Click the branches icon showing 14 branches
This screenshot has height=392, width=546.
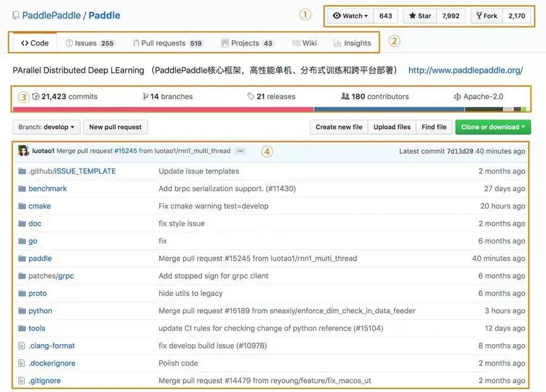(145, 96)
